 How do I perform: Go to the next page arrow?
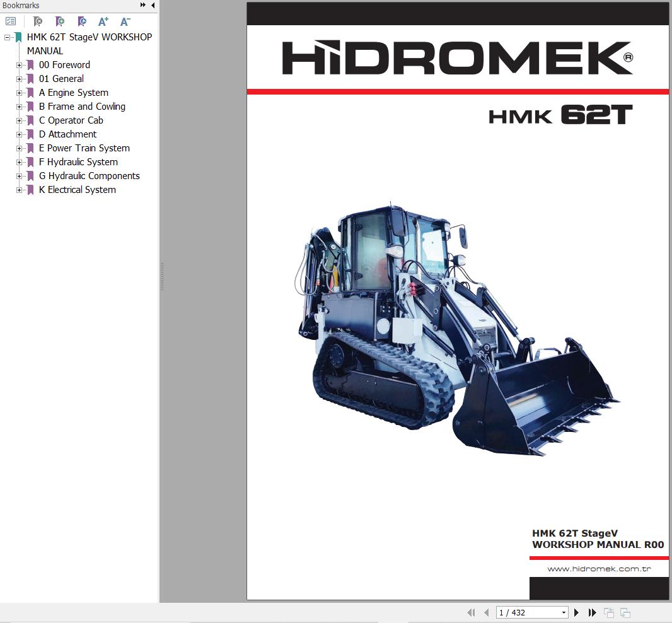576,612
